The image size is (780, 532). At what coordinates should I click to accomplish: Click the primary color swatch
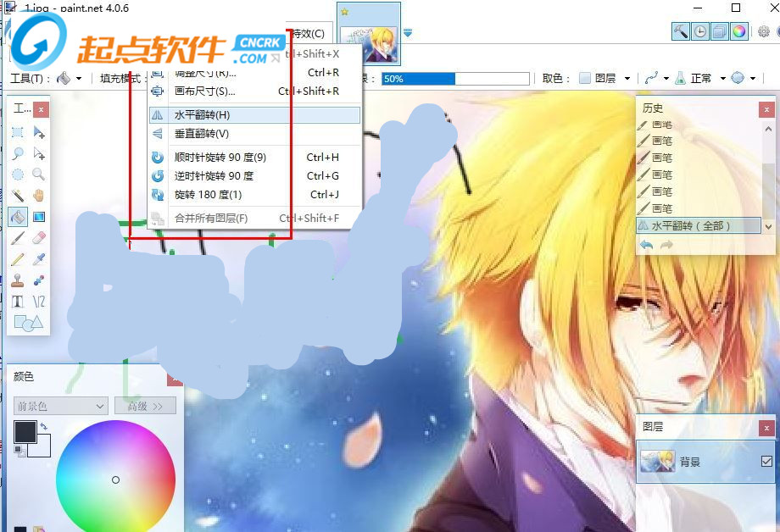click(x=25, y=431)
